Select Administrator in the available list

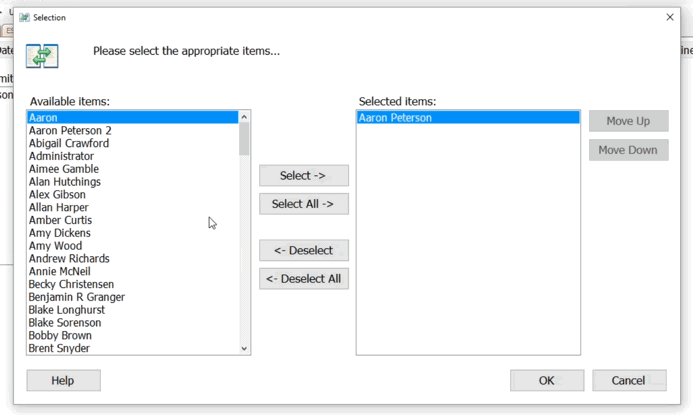pos(133,156)
